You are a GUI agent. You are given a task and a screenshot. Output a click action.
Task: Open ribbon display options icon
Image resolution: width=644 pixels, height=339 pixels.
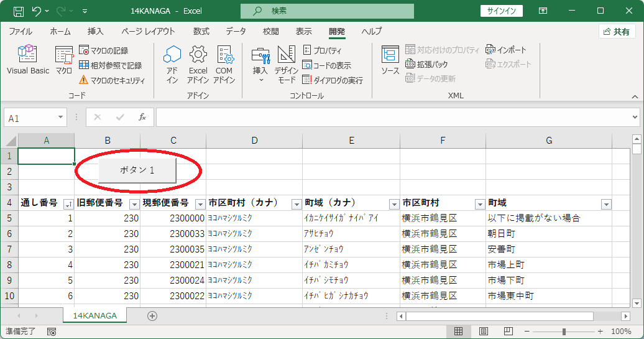(543, 11)
